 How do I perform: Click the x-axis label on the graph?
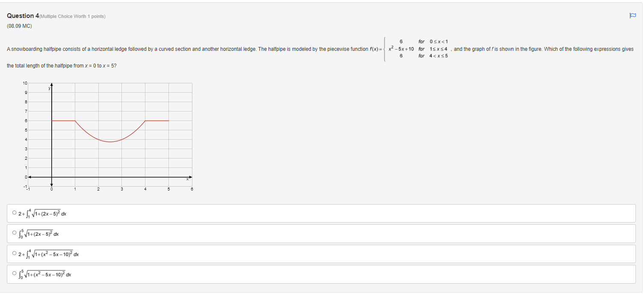pos(188,179)
